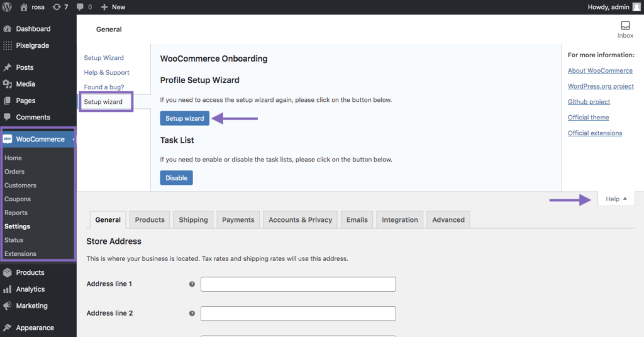This screenshot has height=337, width=644.
Task: Open the Advanced settings tab
Action: (x=448, y=219)
